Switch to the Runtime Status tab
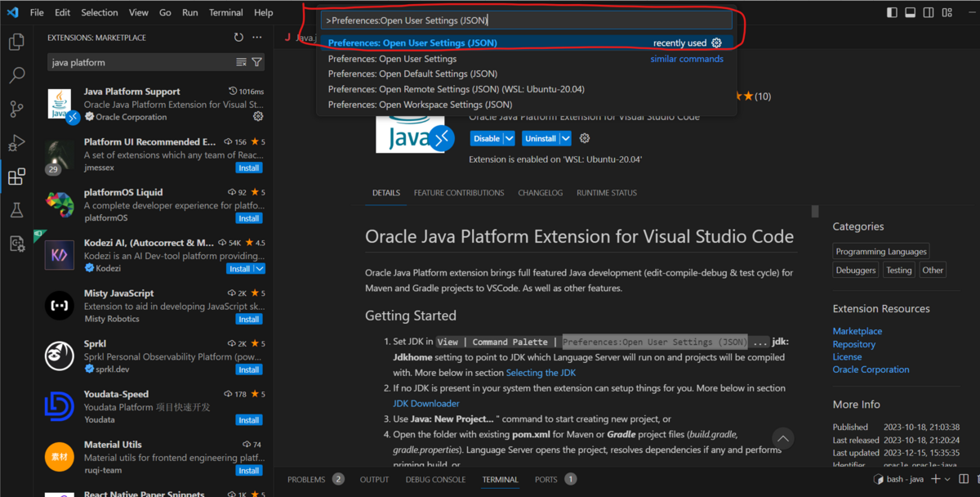 [607, 193]
